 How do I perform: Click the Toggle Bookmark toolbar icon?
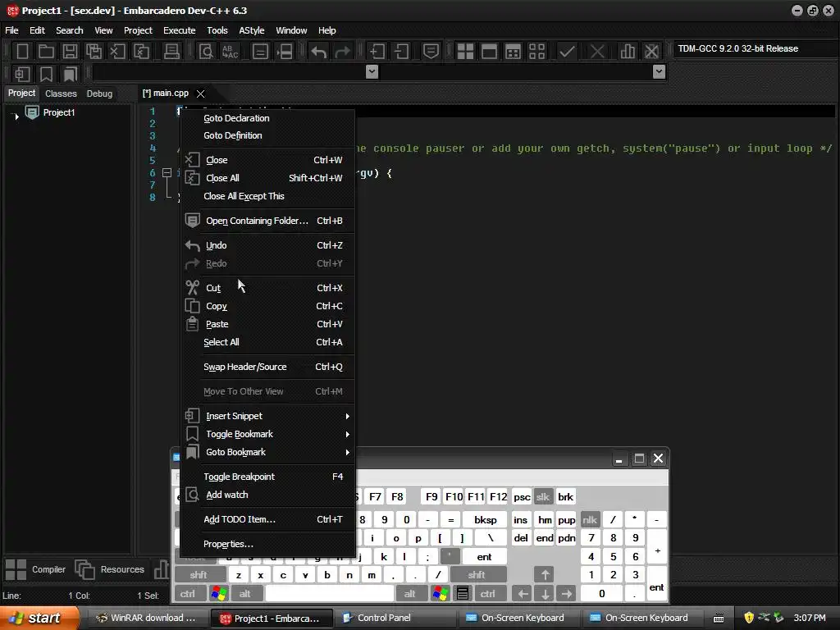pyautogui.click(x=46, y=74)
